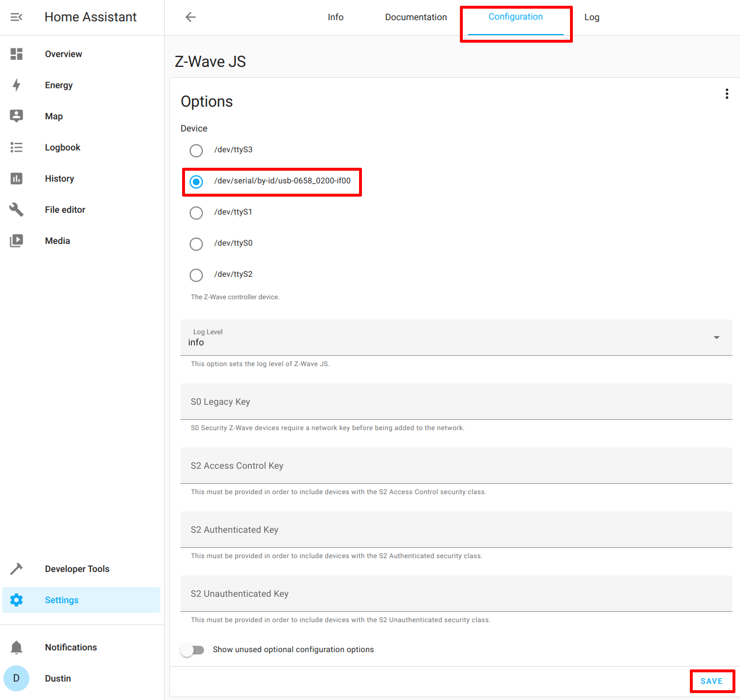Open the Overview dashboard icon
Image resolution: width=740 pixels, height=700 pixels.
[x=16, y=54]
